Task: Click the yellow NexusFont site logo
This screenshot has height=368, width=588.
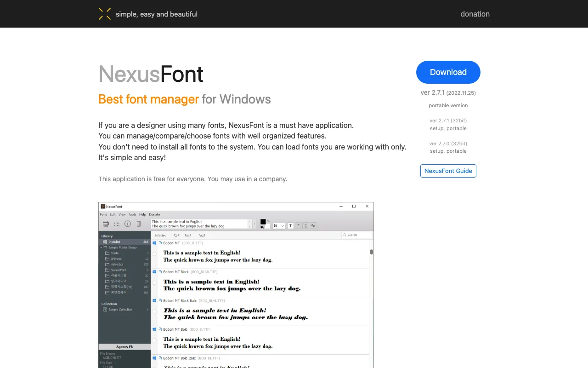Action: coord(105,14)
